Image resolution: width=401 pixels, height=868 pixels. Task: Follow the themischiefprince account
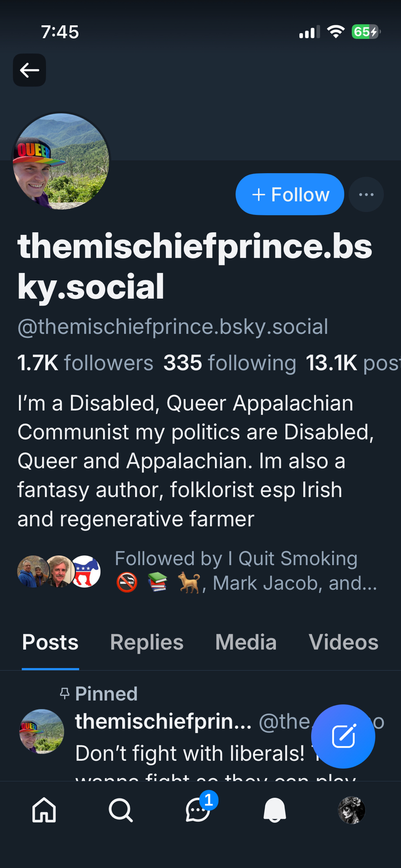click(x=290, y=194)
